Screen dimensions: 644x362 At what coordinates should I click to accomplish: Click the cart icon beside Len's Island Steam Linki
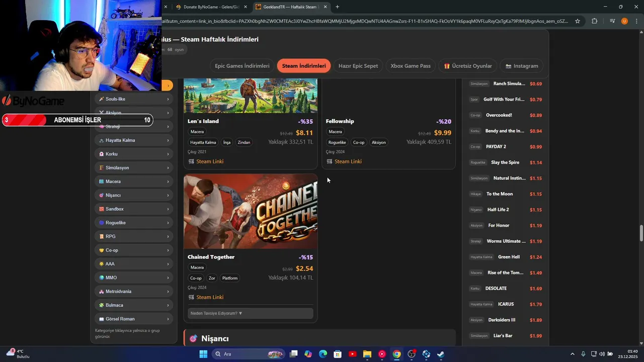click(x=191, y=161)
